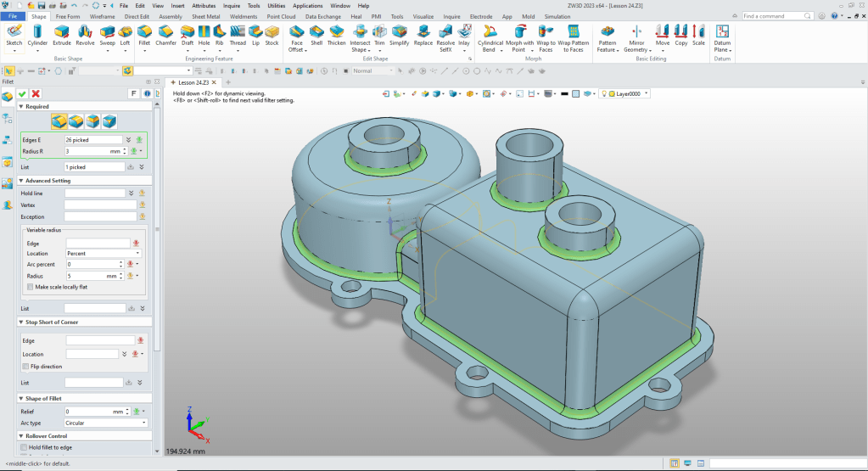Screen dimensions: 868x471
Task: Click the black color swatch in view toolbar
Action: (563, 93)
